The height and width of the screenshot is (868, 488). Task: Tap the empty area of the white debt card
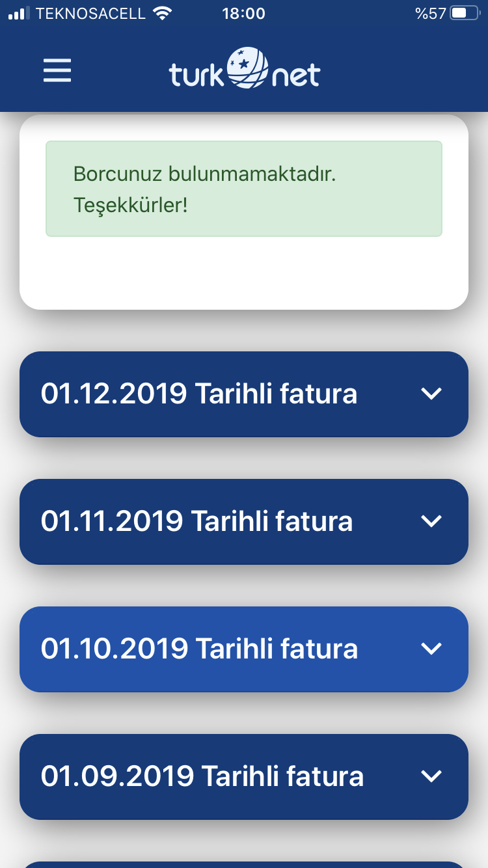pyautogui.click(x=244, y=273)
